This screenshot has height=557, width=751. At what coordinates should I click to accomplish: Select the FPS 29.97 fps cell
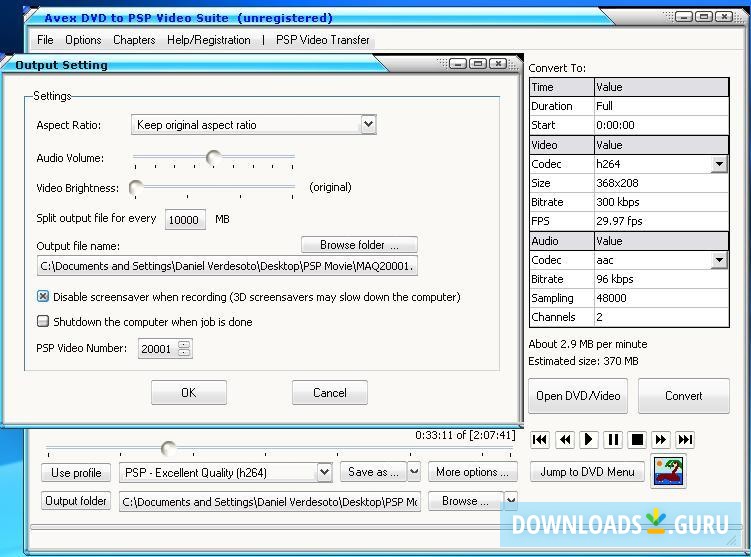pos(661,221)
